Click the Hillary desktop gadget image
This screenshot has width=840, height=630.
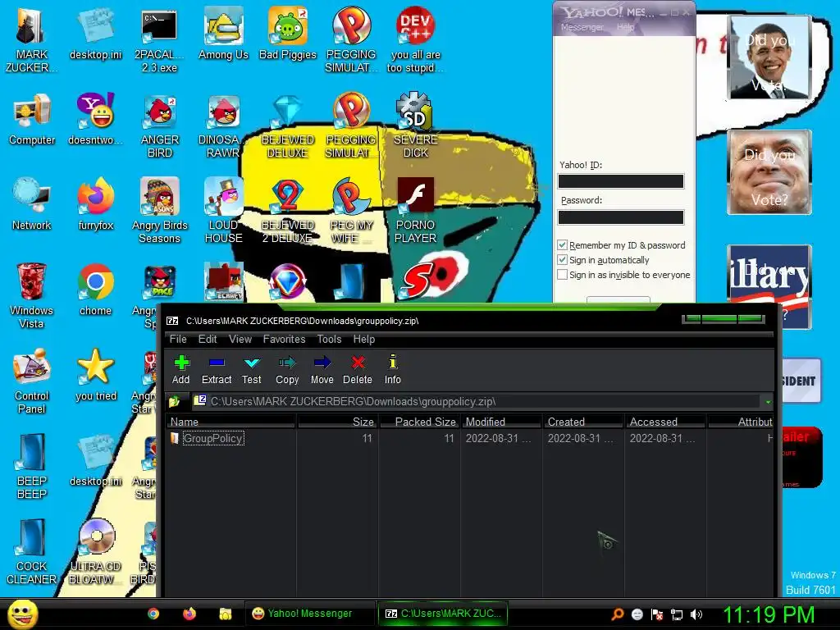[x=769, y=286]
